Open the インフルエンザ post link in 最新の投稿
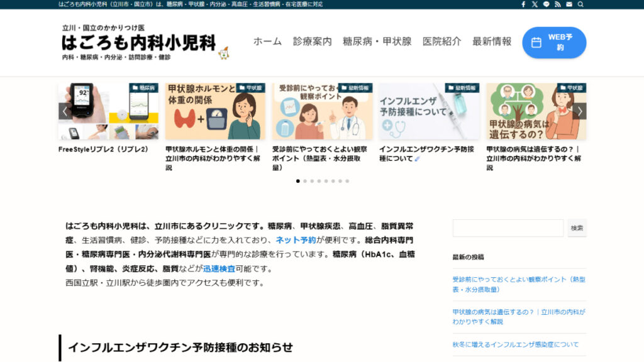Screen dimensions: 644x362 point(516,344)
